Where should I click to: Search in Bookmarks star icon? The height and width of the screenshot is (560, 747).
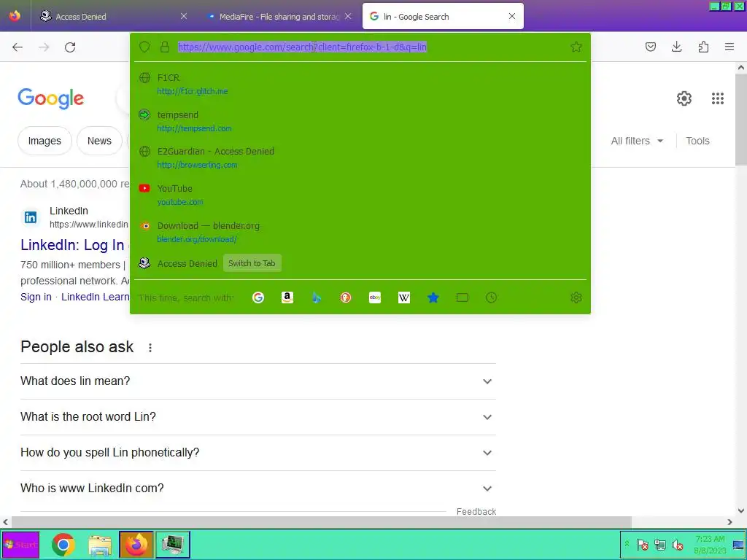433,297
